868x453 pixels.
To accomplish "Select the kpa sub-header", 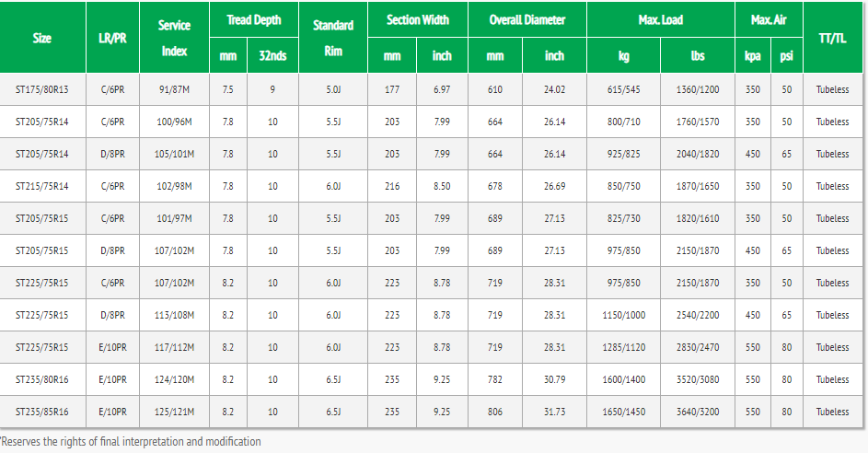I will pyautogui.click(x=753, y=56).
